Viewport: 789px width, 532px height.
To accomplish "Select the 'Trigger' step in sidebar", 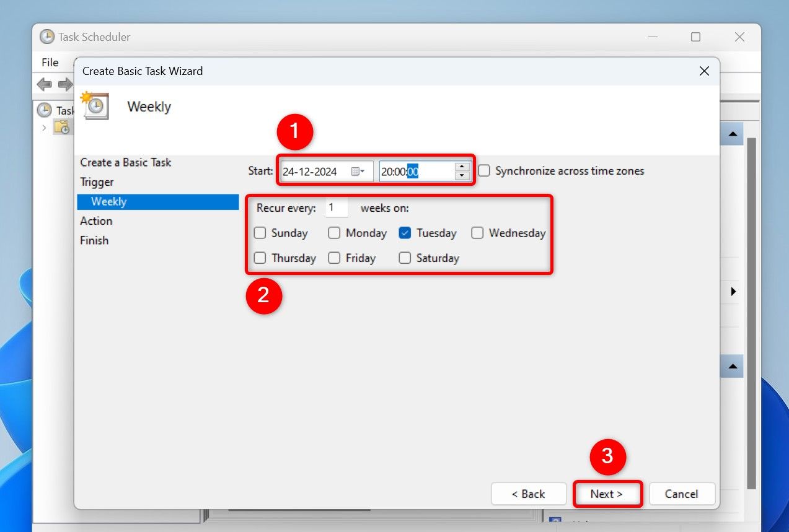I will click(97, 182).
